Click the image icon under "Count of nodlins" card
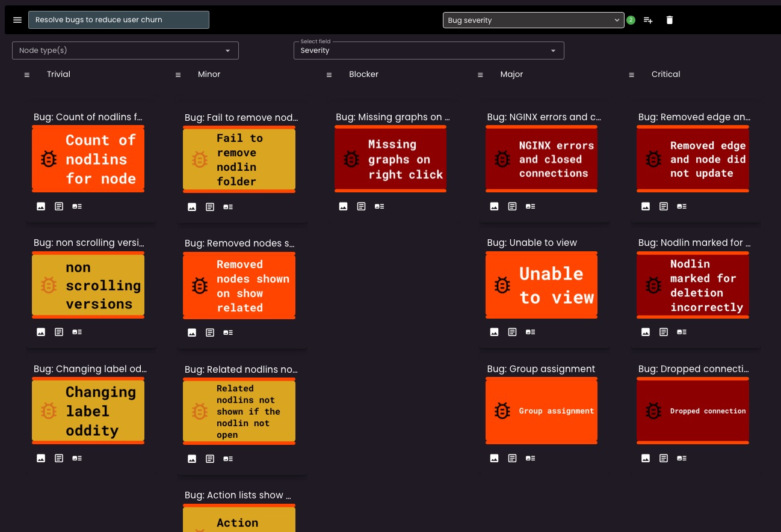This screenshot has height=532, width=781. click(41, 206)
